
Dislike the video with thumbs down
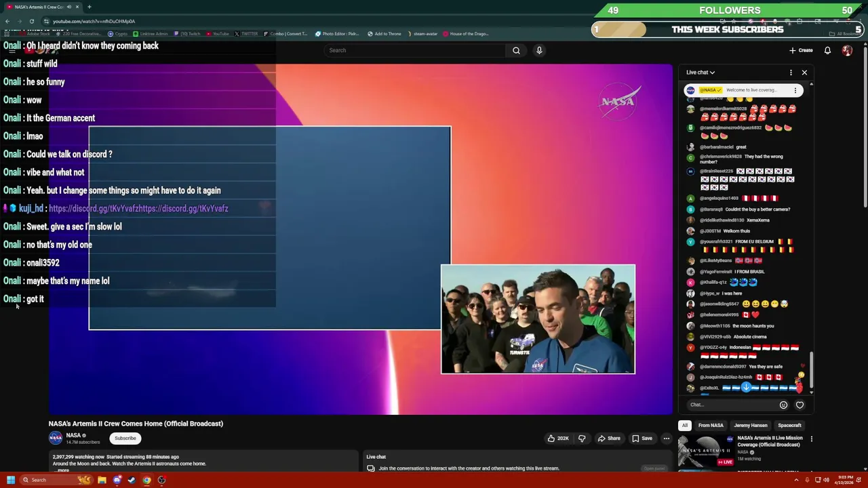(x=582, y=439)
